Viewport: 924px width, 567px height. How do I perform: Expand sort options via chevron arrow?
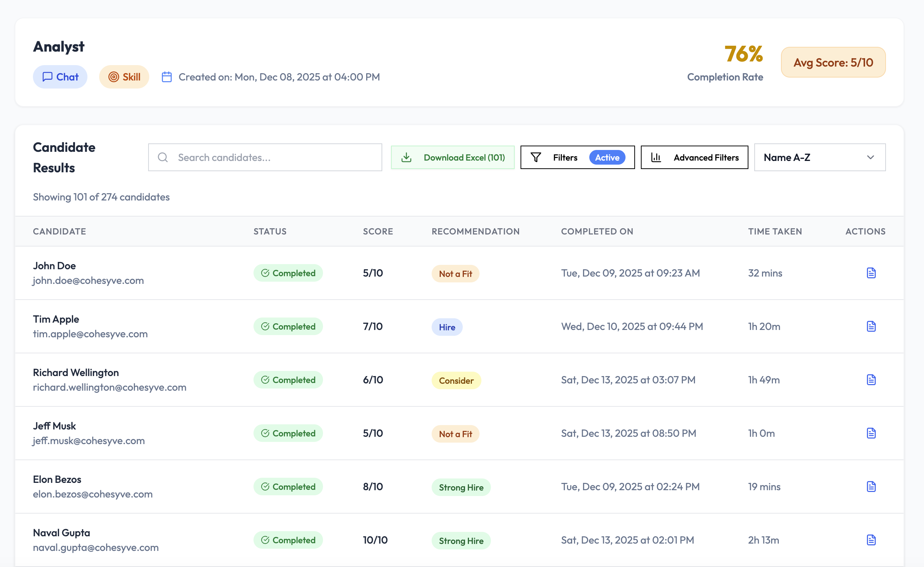[870, 158]
